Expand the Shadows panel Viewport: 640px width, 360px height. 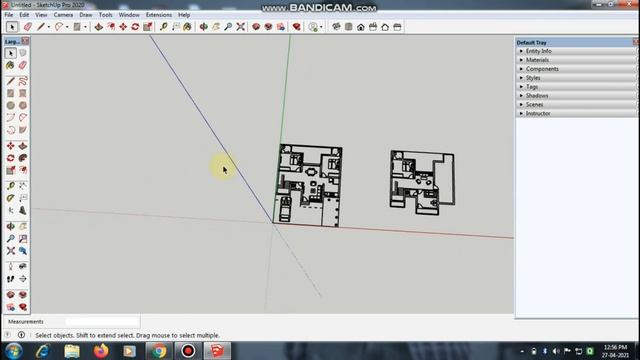(x=576, y=96)
